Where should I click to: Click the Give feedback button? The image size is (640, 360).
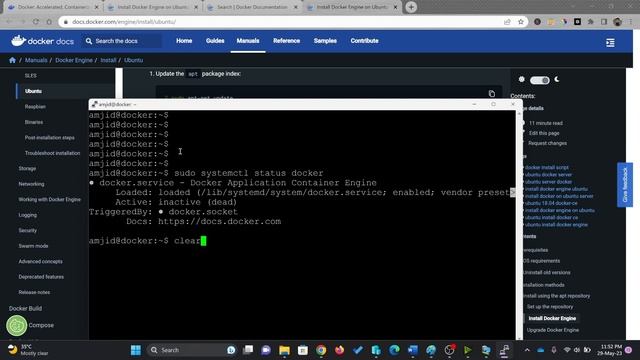click(x=624, y=184)
